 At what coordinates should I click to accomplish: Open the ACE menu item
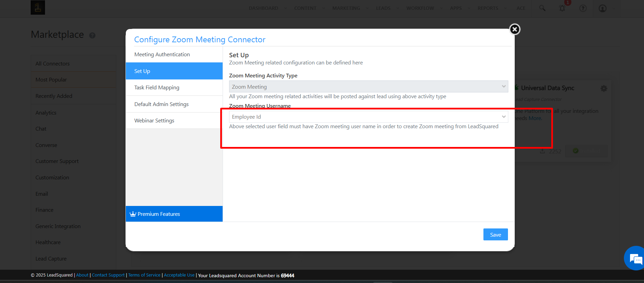[521, 8]
